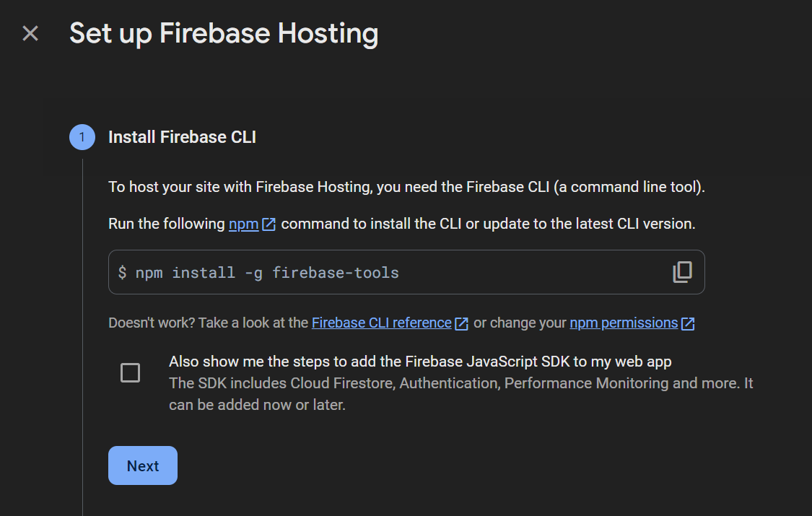Click external link icon beside npm
This screenshot has height=516, width=812.
coord(269,224)
